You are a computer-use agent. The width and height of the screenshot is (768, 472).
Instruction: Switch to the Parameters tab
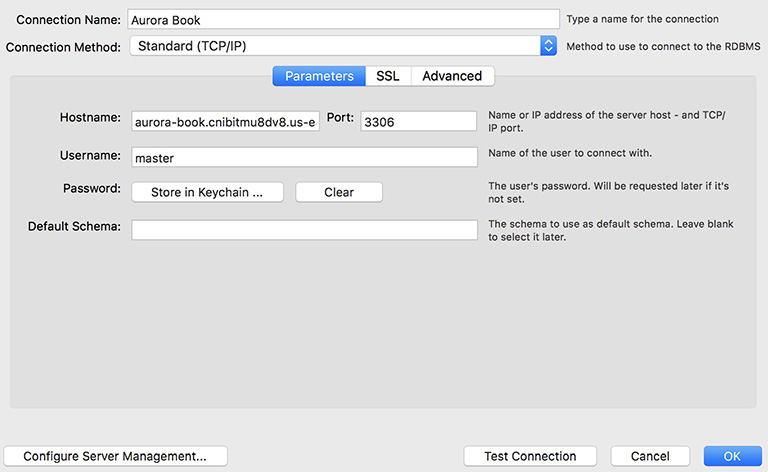coord(319,76)
